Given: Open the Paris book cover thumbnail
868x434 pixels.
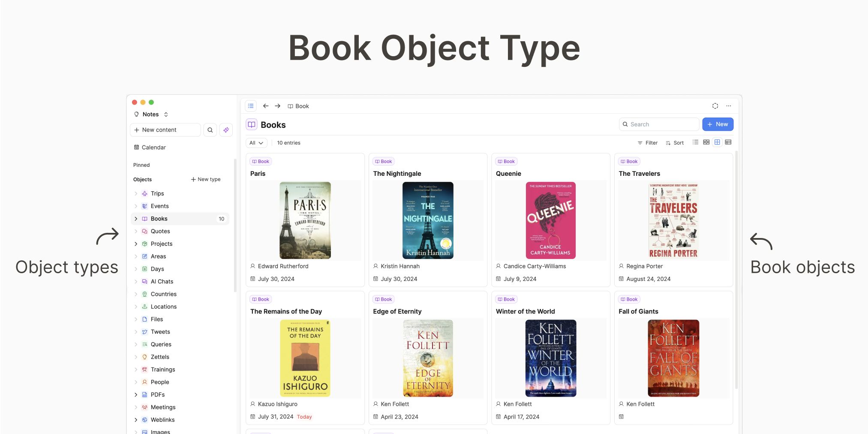Looking at the screenshot, I should point(305,220).
